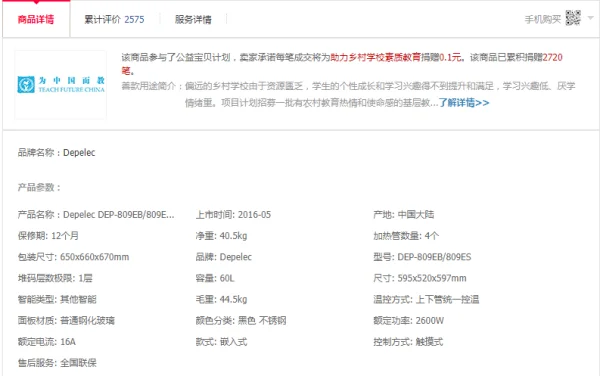Image resolution: width=600 pixels, height=376 pixels.
Task: Click the 加热管数量: 4个 entry
Action: point(406,236)
